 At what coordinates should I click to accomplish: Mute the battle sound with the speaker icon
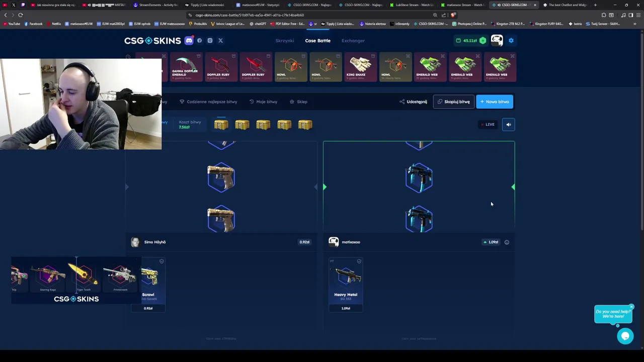[508, 125]
